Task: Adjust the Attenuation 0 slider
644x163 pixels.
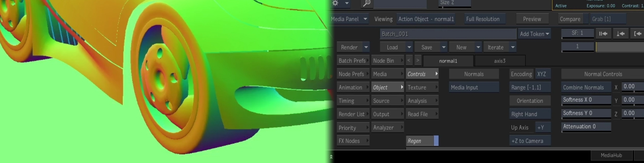Action: click(x=586, y=127)
